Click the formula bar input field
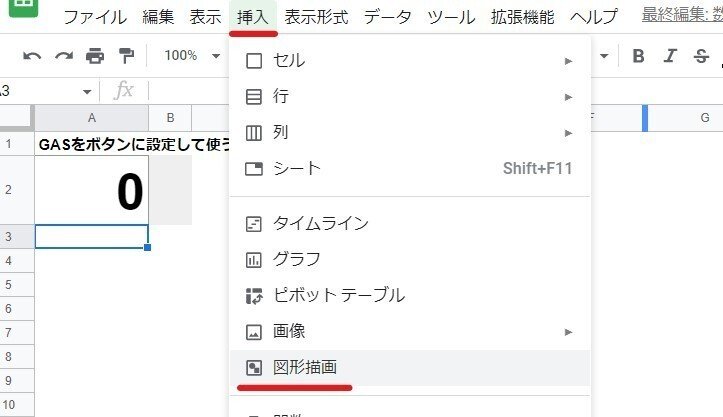Image resolution: width=723 pixels, height=417 pixels. pyautogui.click(x=189, y=90)
